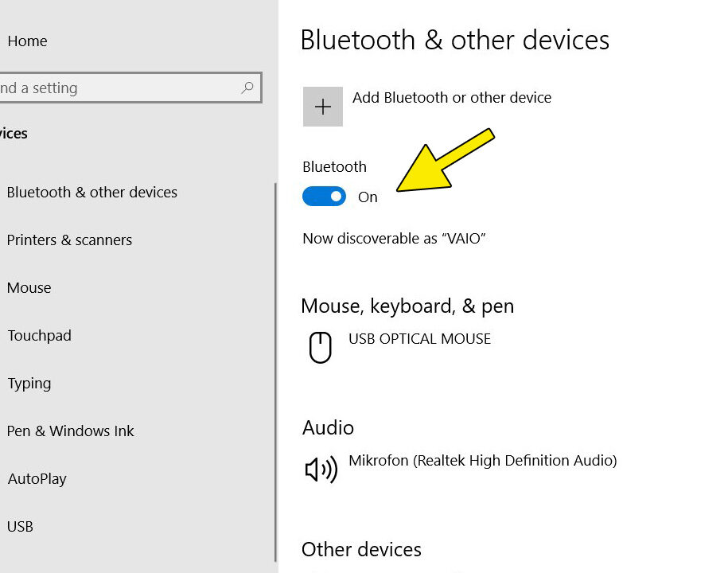Go to Mouse settings

[x=29, y=287]
